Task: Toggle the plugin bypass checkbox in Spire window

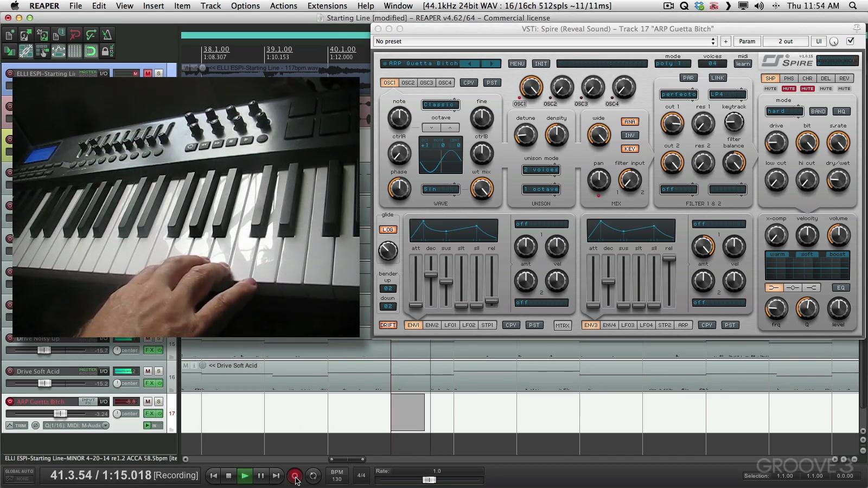Action: 850,41
